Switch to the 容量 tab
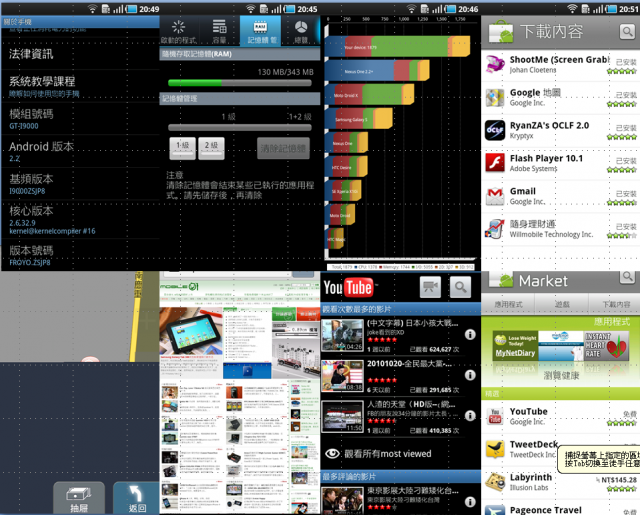The width and height of the screenshot is (640, 515). coord(220,31)
